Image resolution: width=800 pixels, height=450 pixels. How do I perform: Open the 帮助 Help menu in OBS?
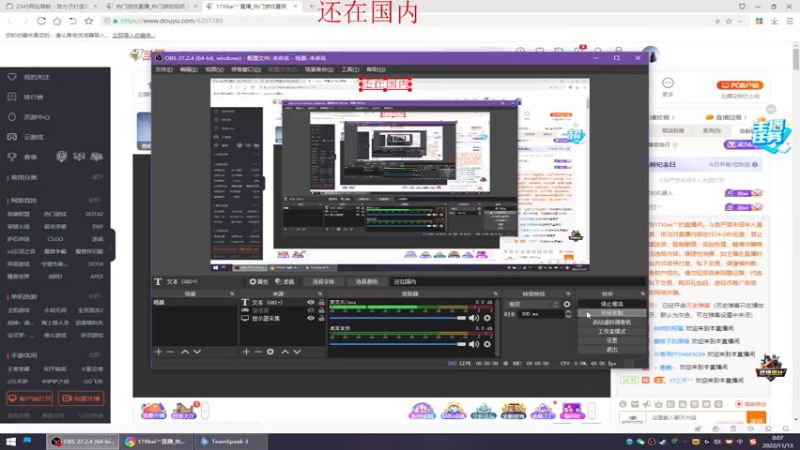(x=376, y=69)
